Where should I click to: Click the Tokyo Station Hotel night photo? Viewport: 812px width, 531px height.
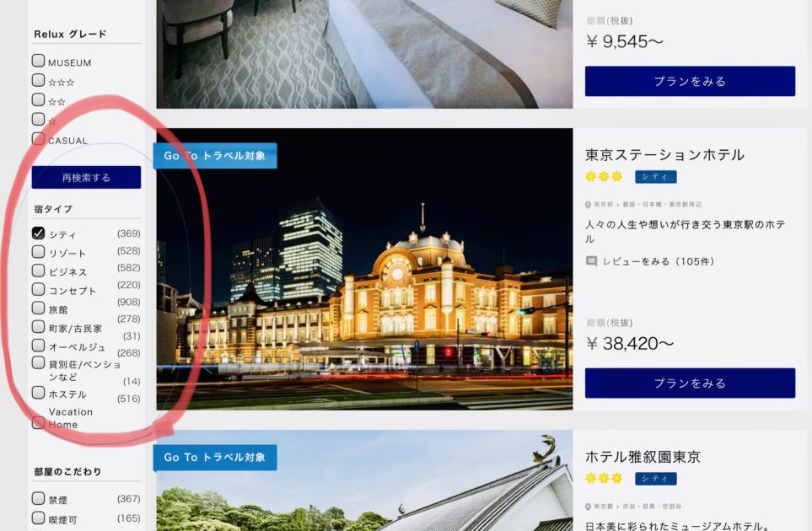tap(364, 269)
